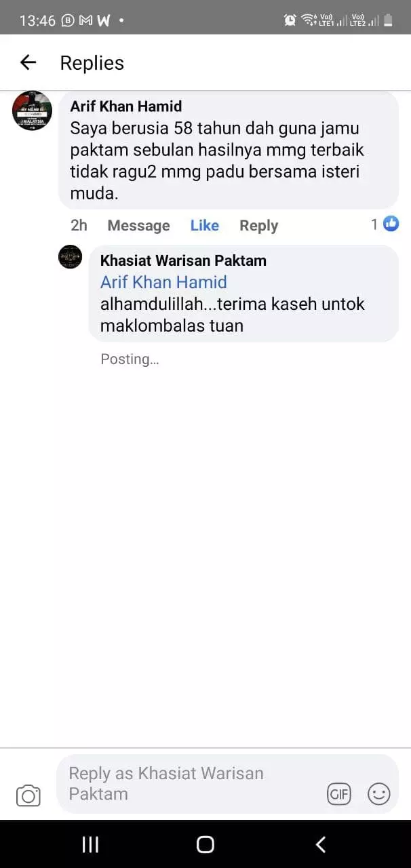Tap Message under Arif Khan Hamid's comment
Image resolution: width=411 pixels, height=868 pixels.
[138, 225]
